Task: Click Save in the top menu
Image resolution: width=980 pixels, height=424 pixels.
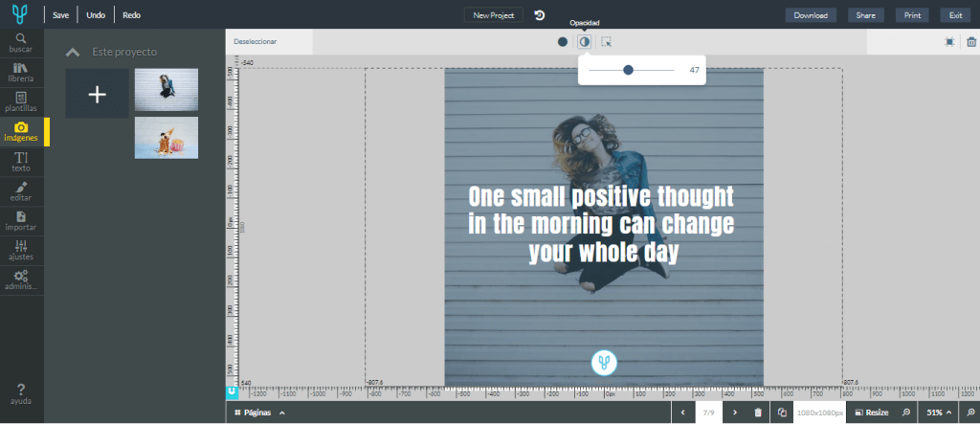Action: [x=60, y=15]
